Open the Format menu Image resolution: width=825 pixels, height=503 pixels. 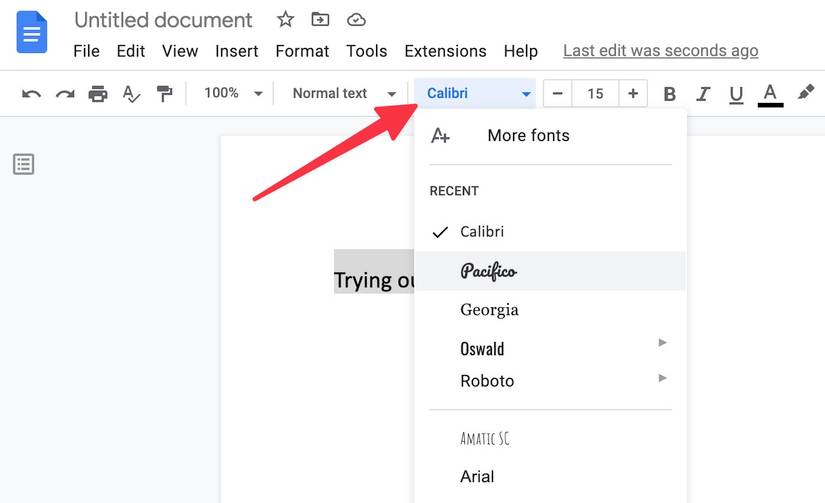(x=302, y=51)
